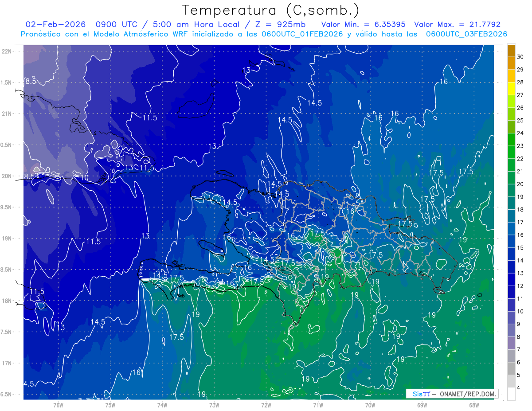Click the 'Valor Min. = 6.35395' value
532x411 pixels.
(x=363, y=24)
